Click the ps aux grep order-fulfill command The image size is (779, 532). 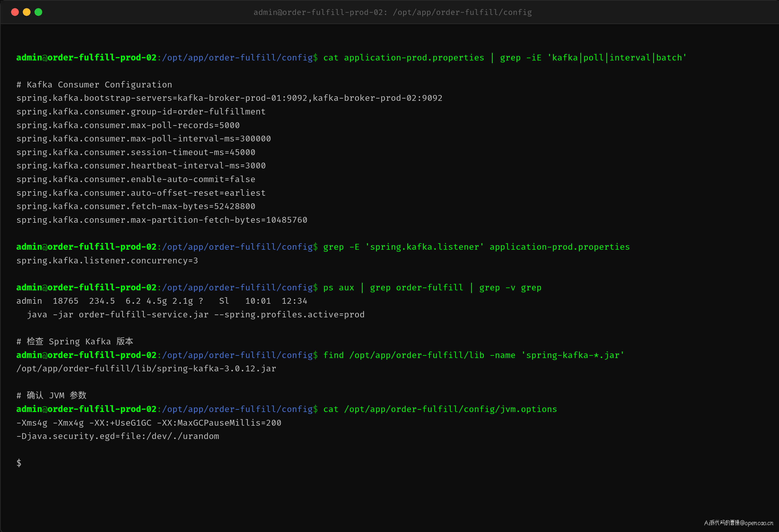(x=432, y=287)
